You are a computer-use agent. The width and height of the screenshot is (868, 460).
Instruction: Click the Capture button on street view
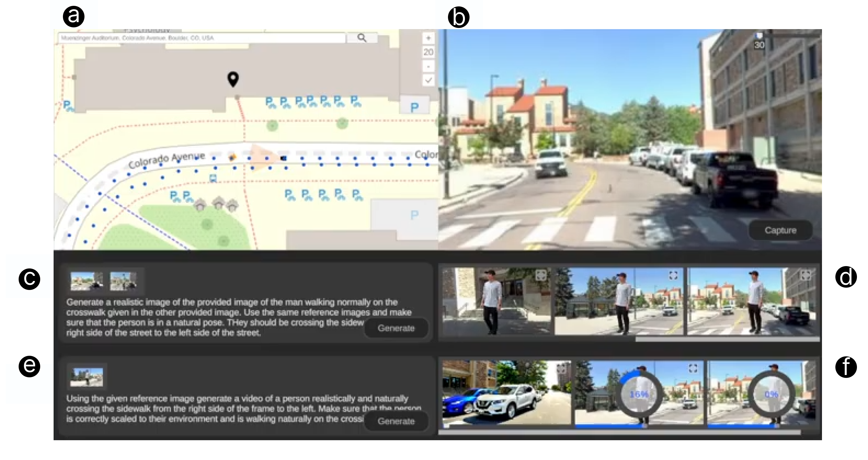(780, 230)
